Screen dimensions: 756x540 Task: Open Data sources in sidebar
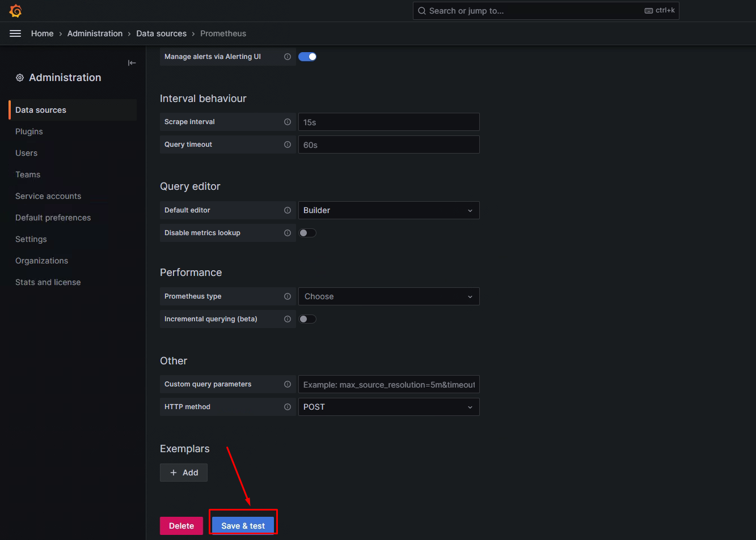pos(73,110)
